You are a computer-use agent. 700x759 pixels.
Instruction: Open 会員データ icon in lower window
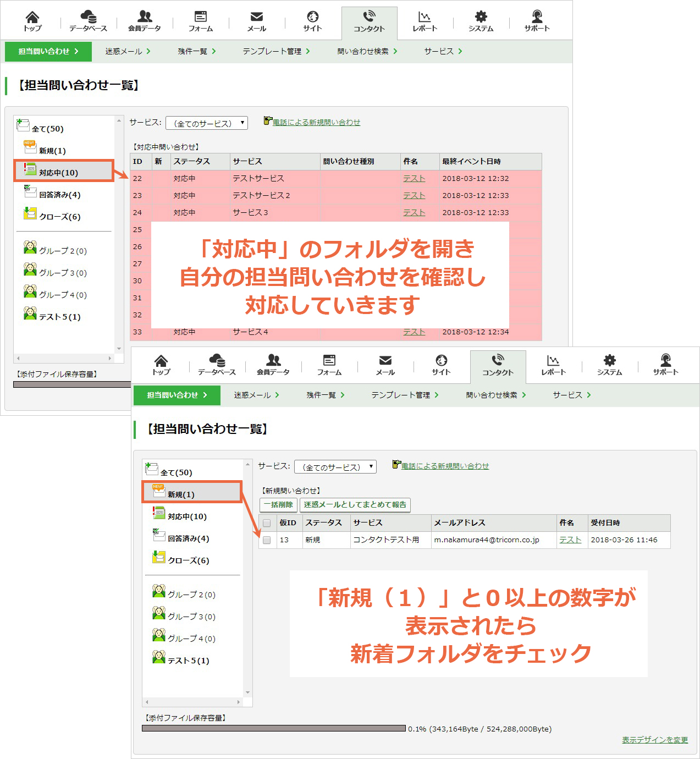[x=273, y=365]
